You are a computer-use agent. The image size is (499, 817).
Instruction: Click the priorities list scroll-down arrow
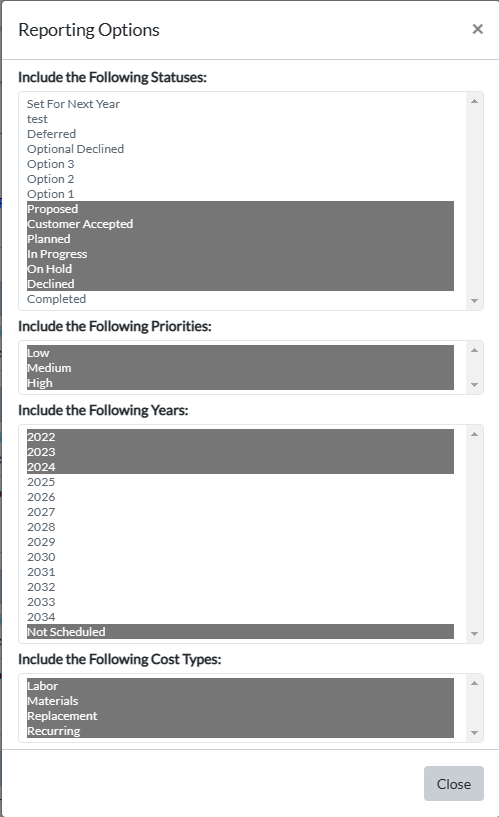(x=474, y=385)
